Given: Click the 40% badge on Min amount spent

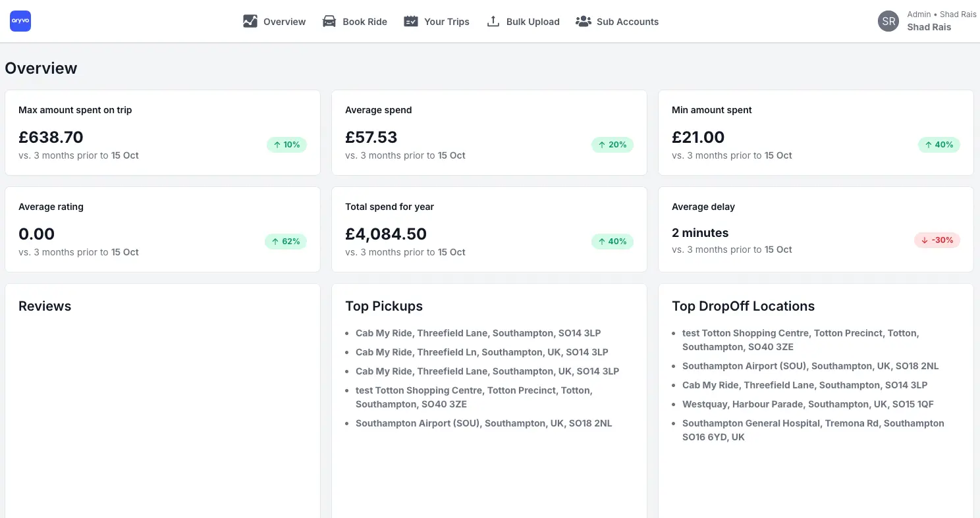Looking at the screenshot, I should tap(939, 145).
